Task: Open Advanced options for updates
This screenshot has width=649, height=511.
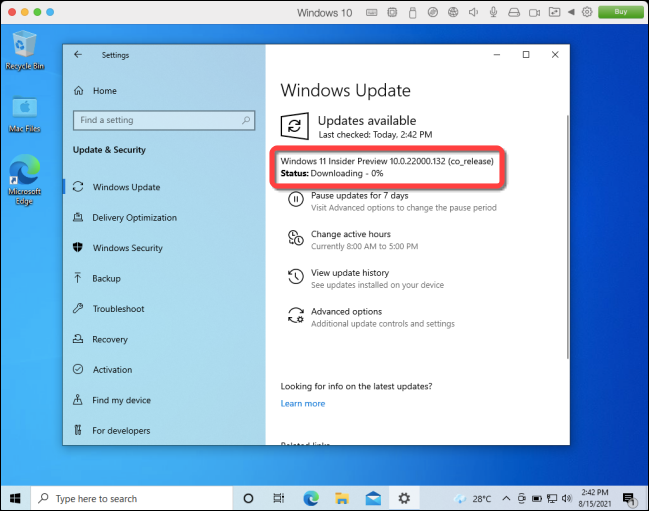Action: point(346,312)
